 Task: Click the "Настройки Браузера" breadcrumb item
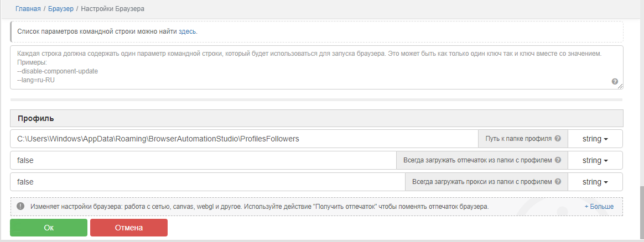click(x=113, y=9)
